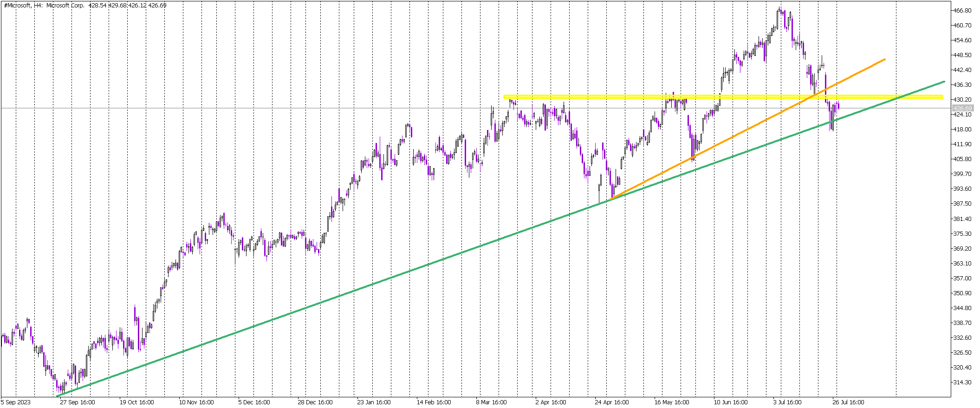980x408 pixels.
Task: Click the 338.70 price axis label
Action: click(961, 323)
